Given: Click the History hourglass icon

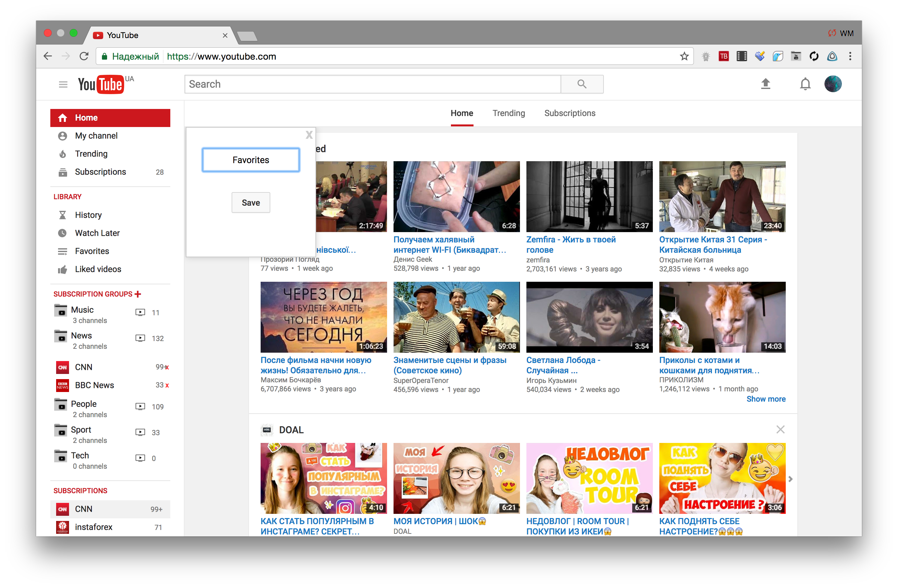Looking at the screenshot, I should [x=63, y=215].
